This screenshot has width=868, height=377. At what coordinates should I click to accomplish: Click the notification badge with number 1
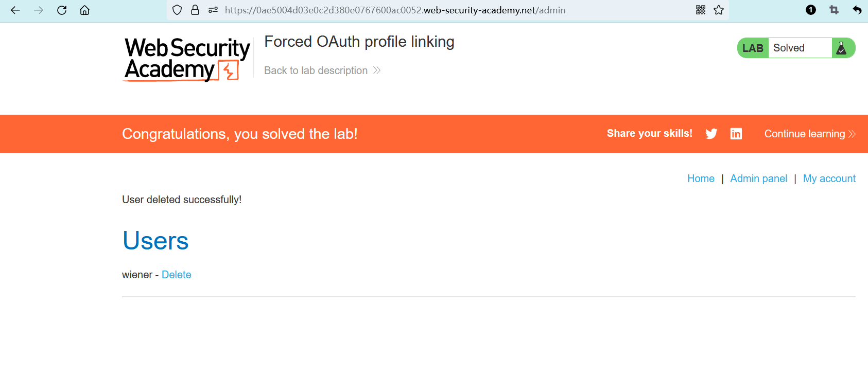pos(811,10)
